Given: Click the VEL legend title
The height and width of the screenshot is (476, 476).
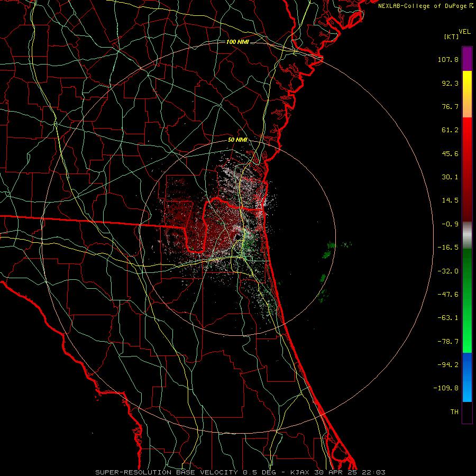Looking at the screenshot, I should [465, 32].
